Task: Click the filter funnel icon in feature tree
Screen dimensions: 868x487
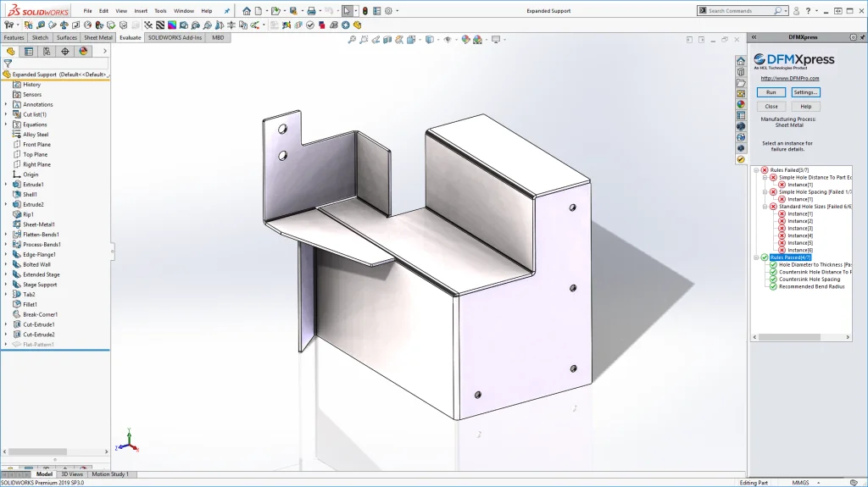Action: [x=8, y=64]
